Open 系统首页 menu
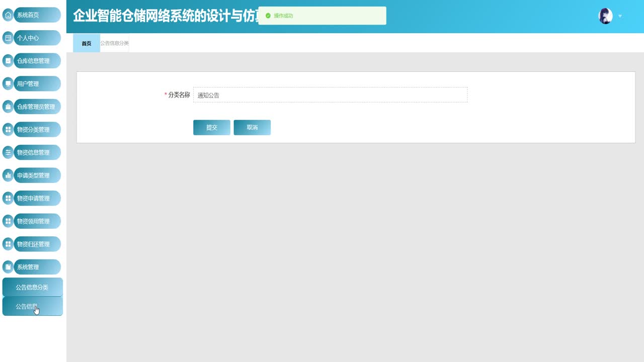Viewport: 644px width, 362px height. tap(37, 15)
